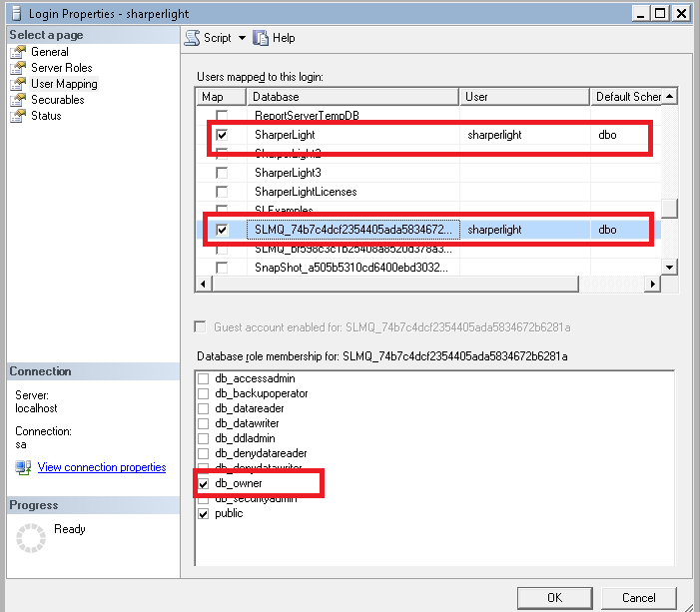
Task: Select the SharperLight3 database row
Action: [x=428, y=173]
